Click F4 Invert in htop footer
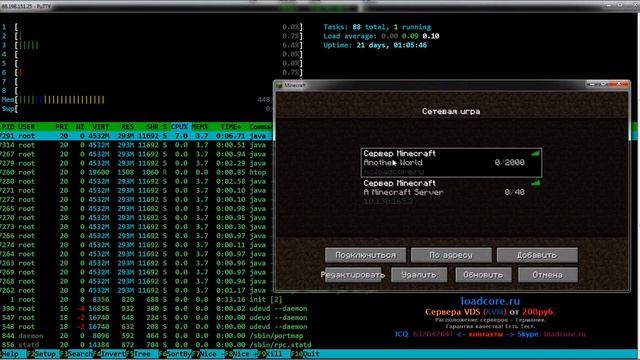The image size is (640, 360). click(x=109, y=354)
